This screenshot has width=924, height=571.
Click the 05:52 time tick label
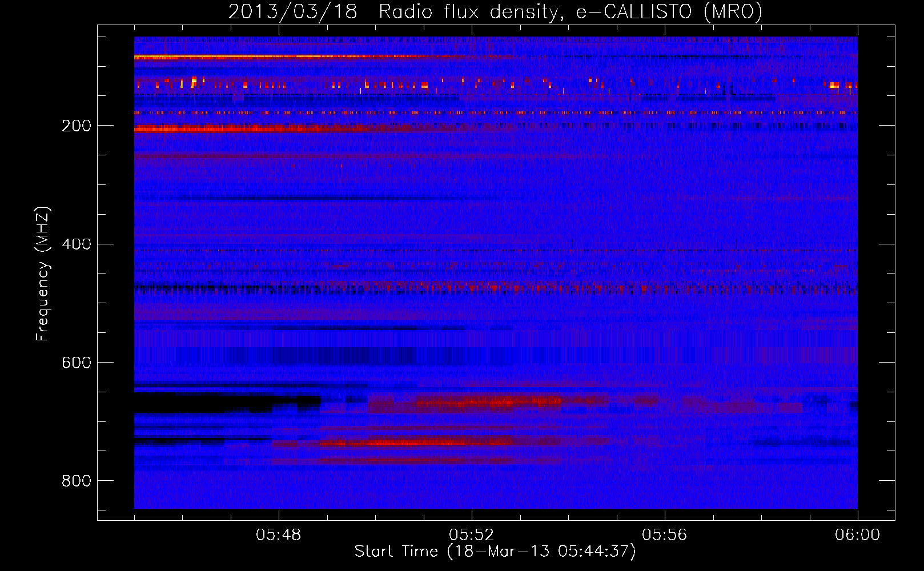[x=472, y=535]
